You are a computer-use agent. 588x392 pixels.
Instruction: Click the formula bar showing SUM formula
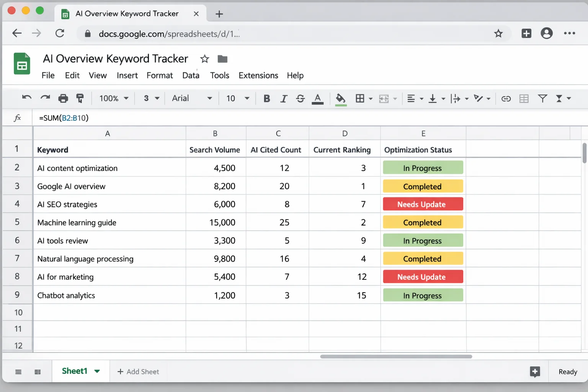tap(153, 118)
